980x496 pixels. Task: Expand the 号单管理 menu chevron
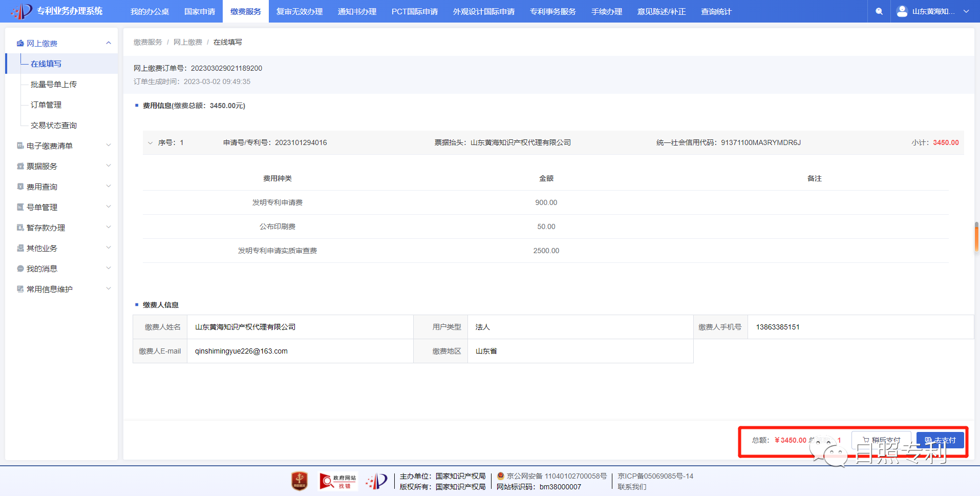[x=109, y=207]
